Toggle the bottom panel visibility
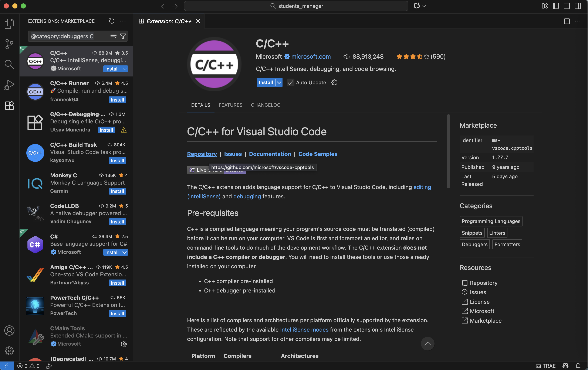Screen dimensions: 588x370 (x=567, y=6)
